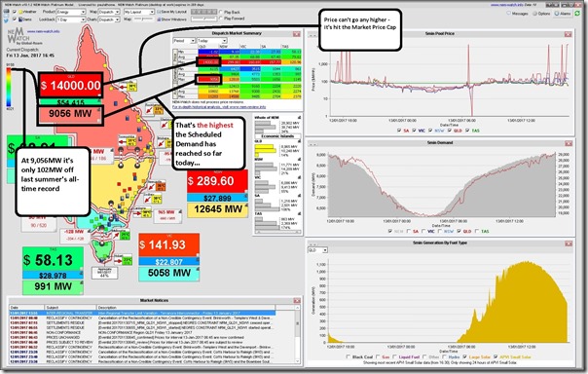Adjust the Map zoom slider
The image size is (588, 374).
pyautogui.click(x=143, y=19)
